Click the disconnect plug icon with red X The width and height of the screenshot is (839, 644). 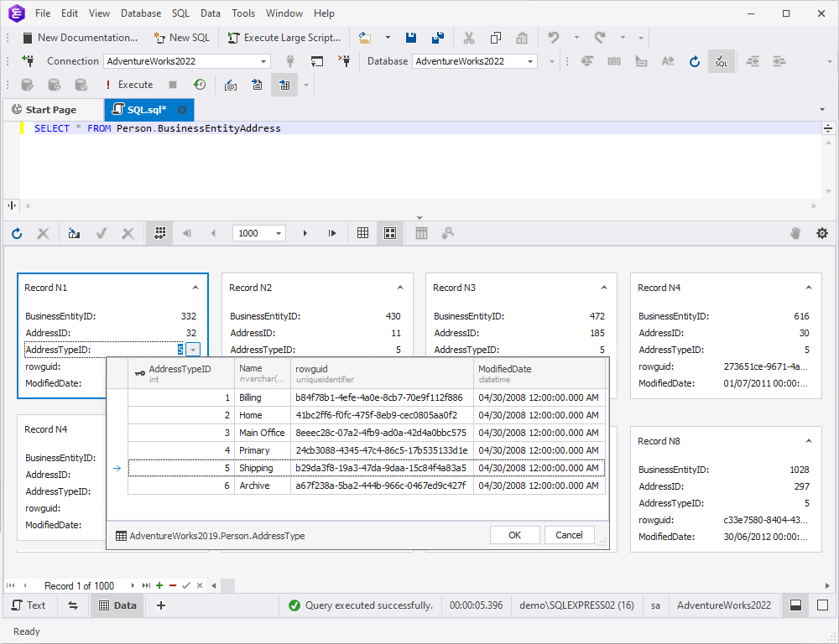click(344, 61)
